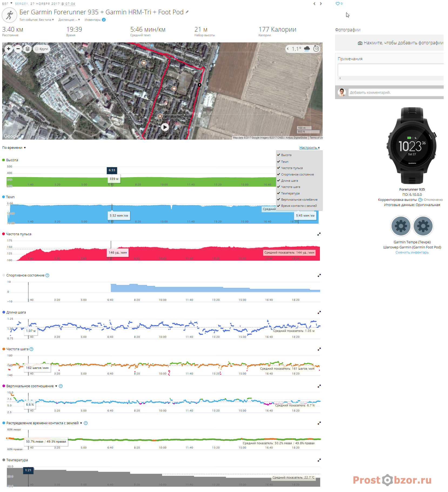
Task: Click the pencil icon to edit activity title
Action: [x=187, y=12]
